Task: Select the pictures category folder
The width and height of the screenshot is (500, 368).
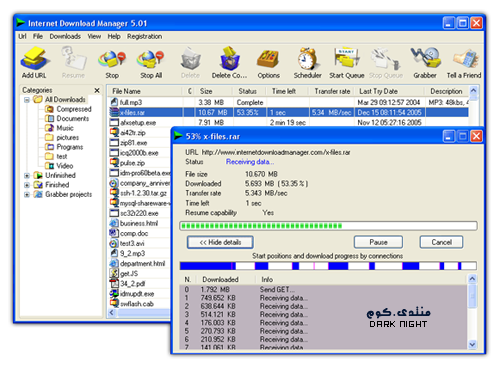Action: 62,137
